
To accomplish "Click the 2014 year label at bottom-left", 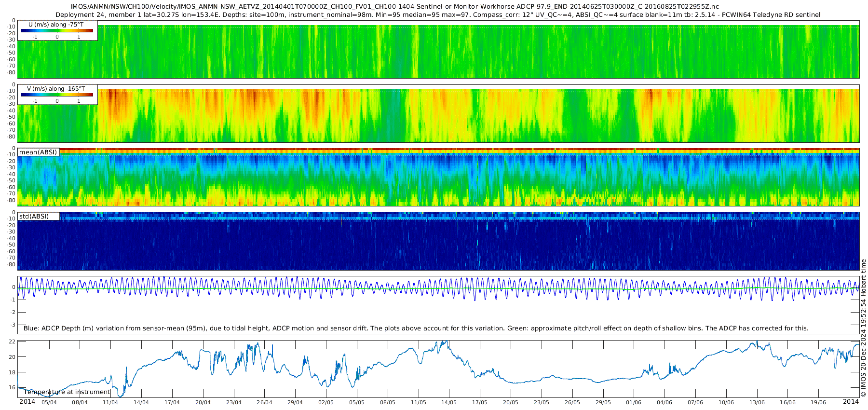I will pos(27,402).
